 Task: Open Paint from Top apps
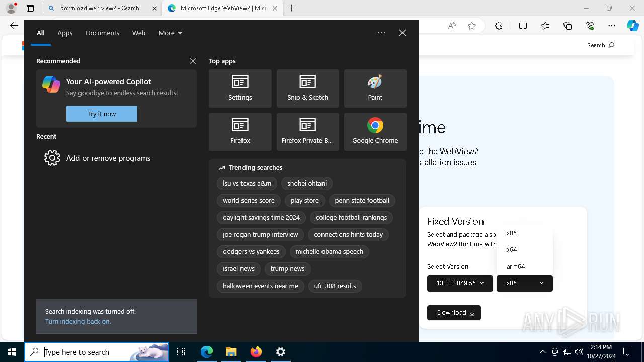375,88
